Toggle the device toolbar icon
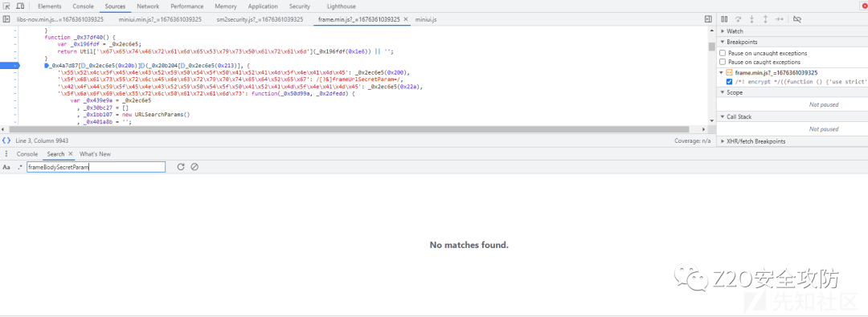 pos(20,6)
